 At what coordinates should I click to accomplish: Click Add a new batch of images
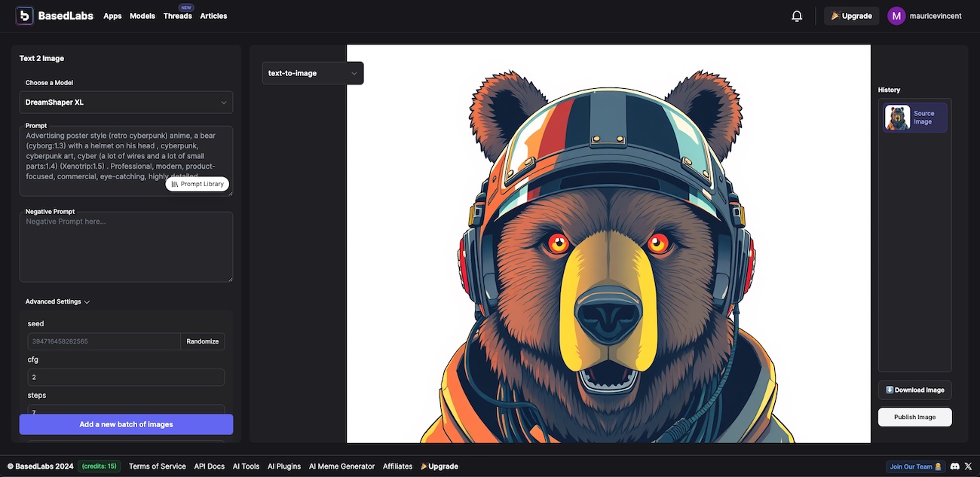126,424
